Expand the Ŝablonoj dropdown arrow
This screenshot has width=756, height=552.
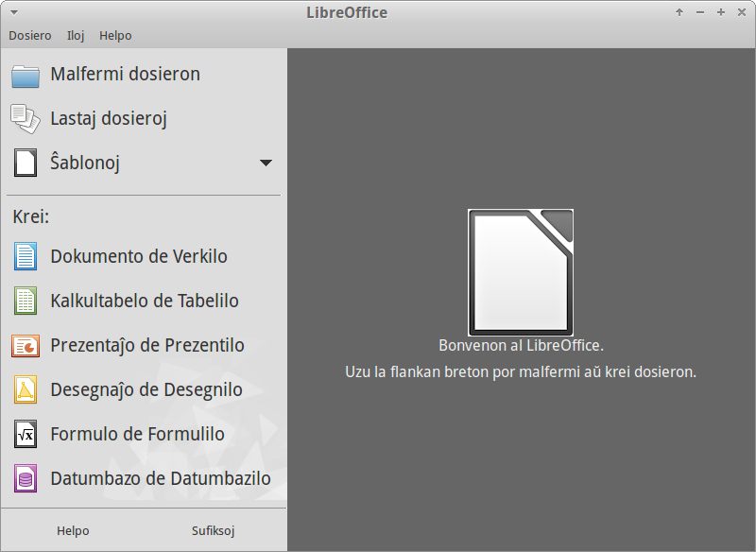coord(266,163)
